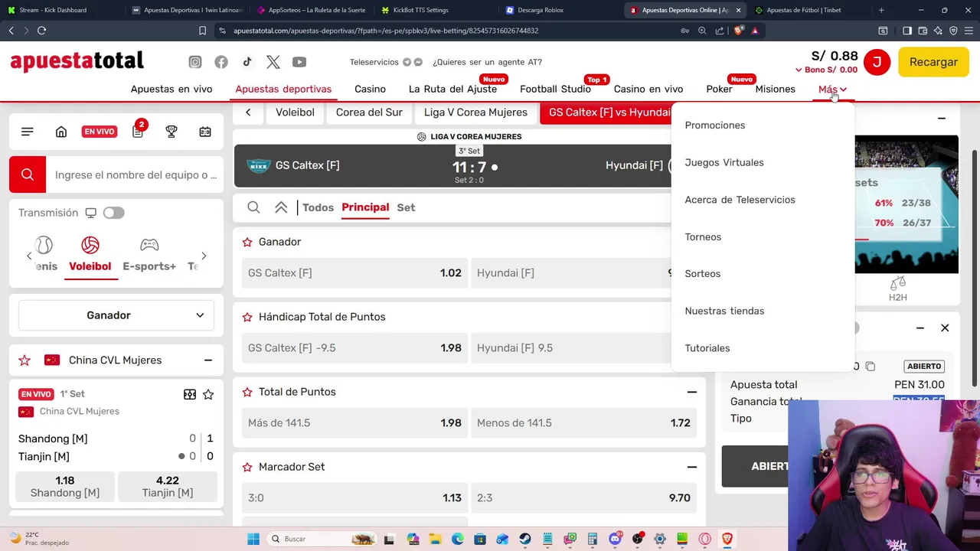Collapse the China CVL Mujeres league
Screen dimensions: 980x551
[208, 360]
